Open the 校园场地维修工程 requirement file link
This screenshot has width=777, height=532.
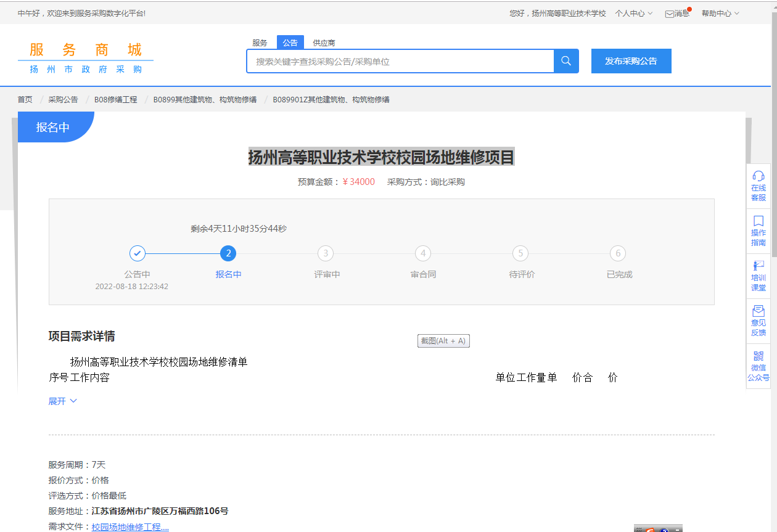(130, 527)
